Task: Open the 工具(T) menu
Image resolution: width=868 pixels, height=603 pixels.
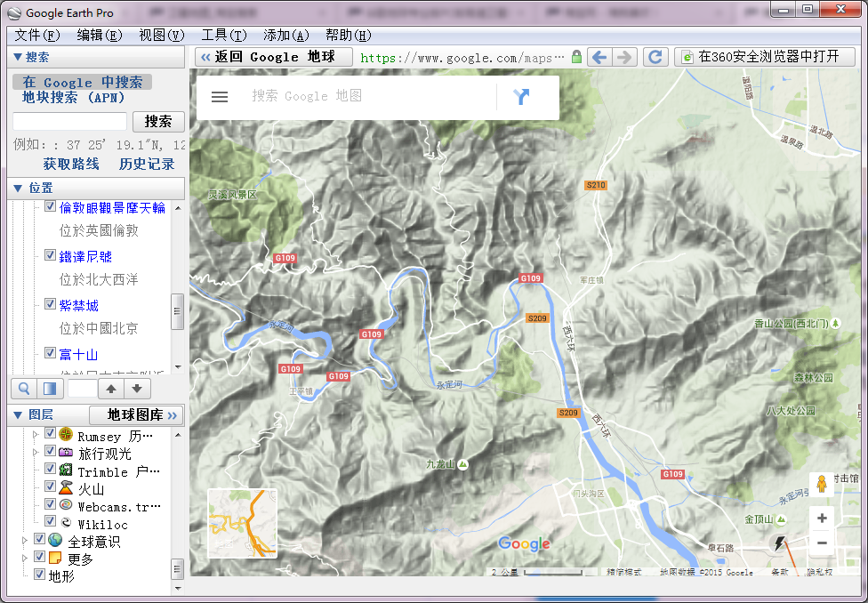Action: point(223,36)
